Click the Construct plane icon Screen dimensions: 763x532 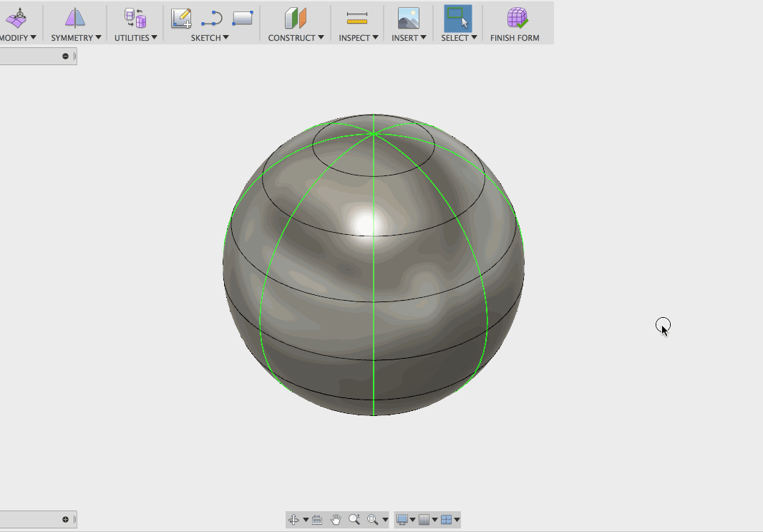click(x=295, y=18)
